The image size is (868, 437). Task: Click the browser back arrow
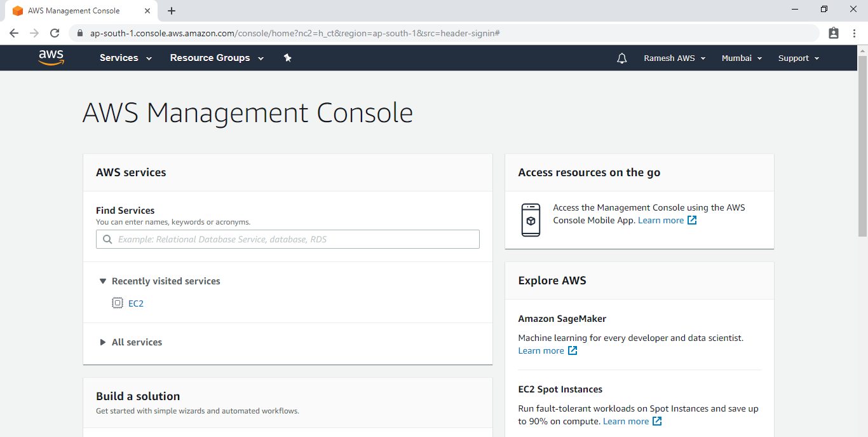pyautogui.click(x=14, y=33)
